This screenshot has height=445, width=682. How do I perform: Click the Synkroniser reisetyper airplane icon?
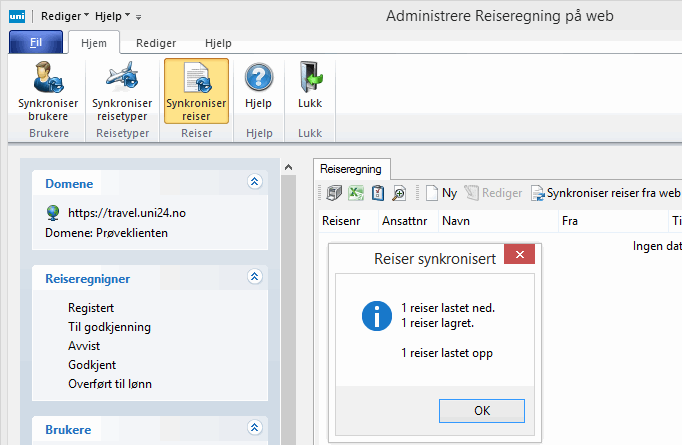click(x=122, y=78)
